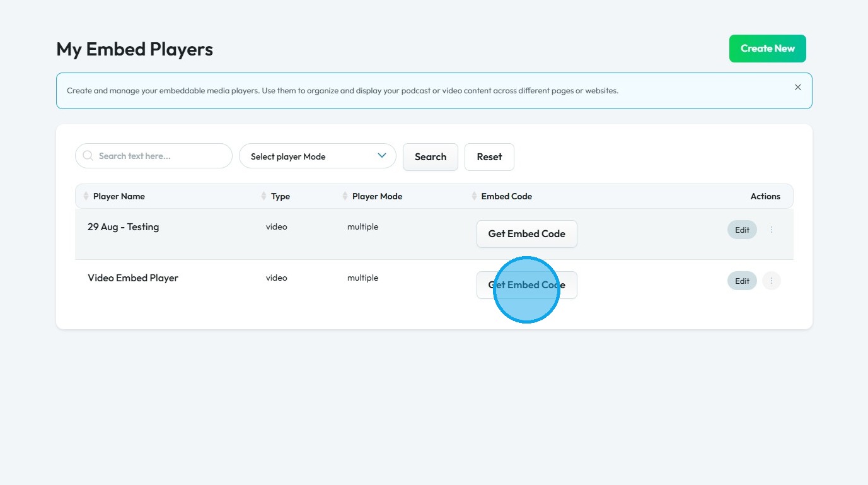Click the sort arrows beside Type
868x485 pixels.
264,196
